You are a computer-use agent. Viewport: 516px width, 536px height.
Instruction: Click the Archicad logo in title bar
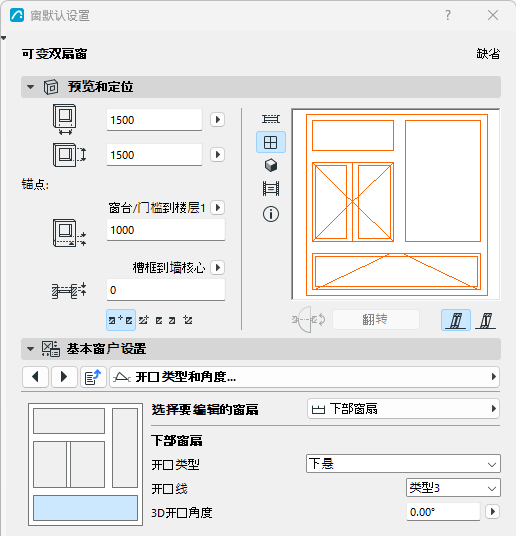17,15
